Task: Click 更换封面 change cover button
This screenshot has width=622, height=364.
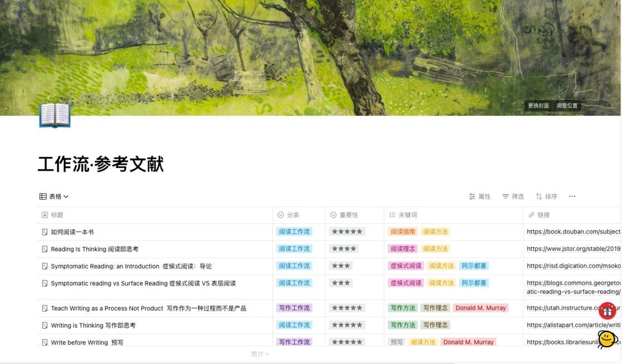Action: (538, 105)
